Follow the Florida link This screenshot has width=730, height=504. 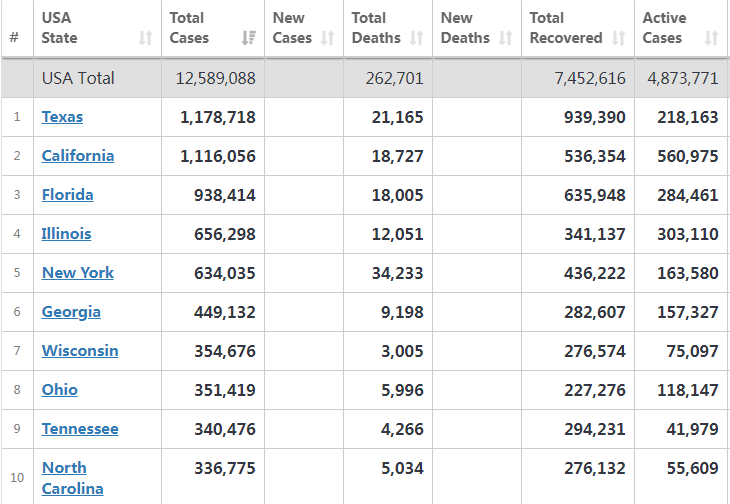(x=68, y=195)
